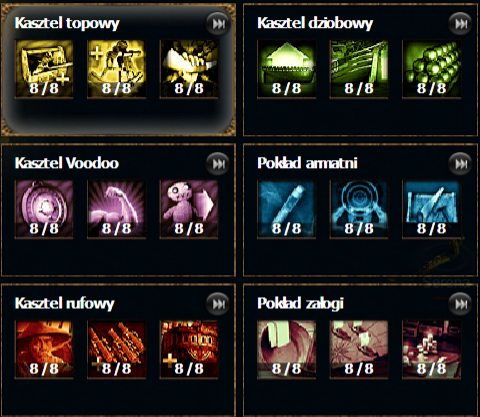Select the flexing arm strength skill
Viewport: 480px width, 417px height.
click(117, 209)
